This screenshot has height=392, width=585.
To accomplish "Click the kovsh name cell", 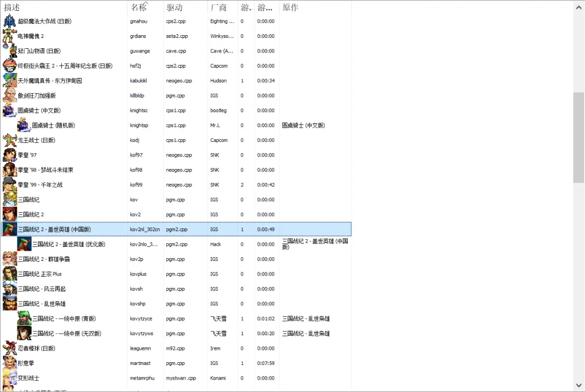I will pyautogui.click(x=136, y=289).
